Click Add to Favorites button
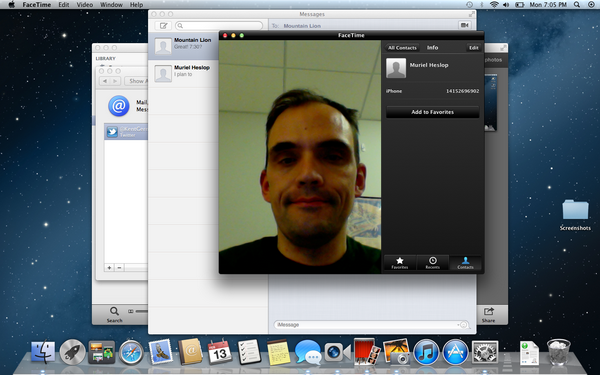600x375 pixels. 432,112
